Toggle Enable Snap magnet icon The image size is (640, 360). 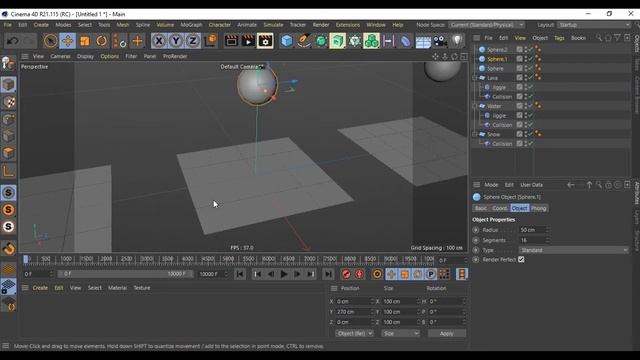(x=8, y=248)
